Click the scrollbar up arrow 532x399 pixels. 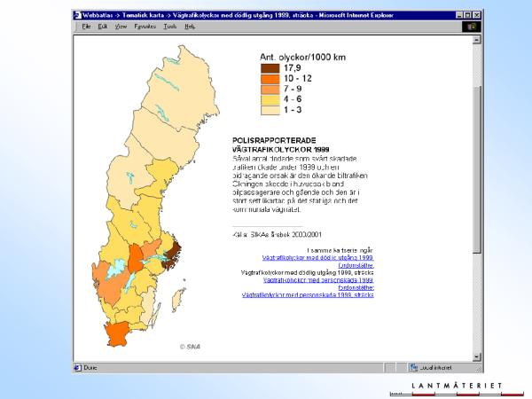pyautogui.click(x=478, y=40)
